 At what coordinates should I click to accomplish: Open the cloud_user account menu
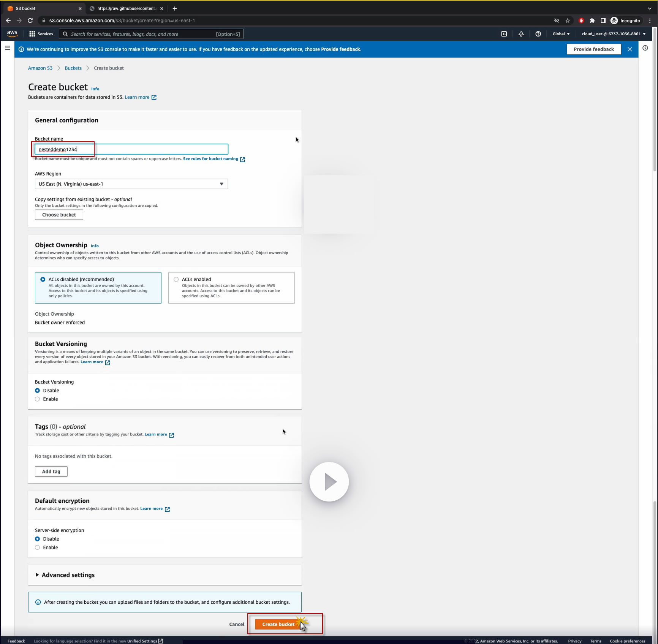[614, 34]
